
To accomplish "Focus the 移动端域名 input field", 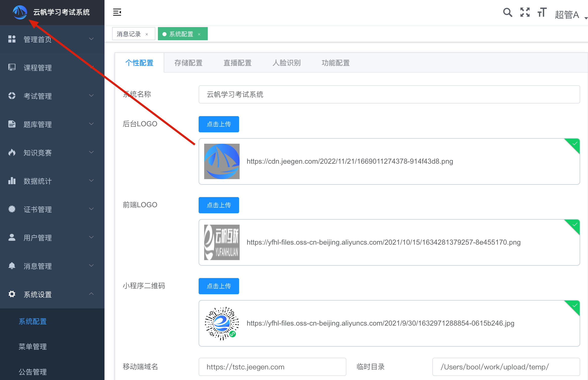I will 272,367.
